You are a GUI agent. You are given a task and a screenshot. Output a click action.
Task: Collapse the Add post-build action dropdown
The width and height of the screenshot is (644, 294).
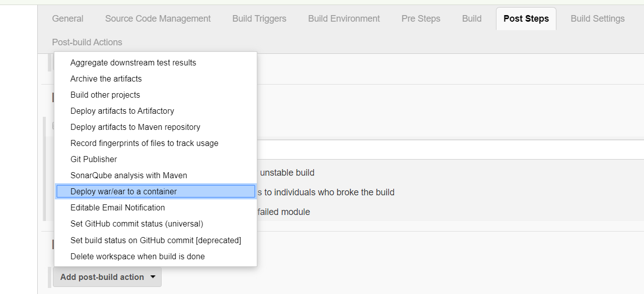tap(107, 277)
